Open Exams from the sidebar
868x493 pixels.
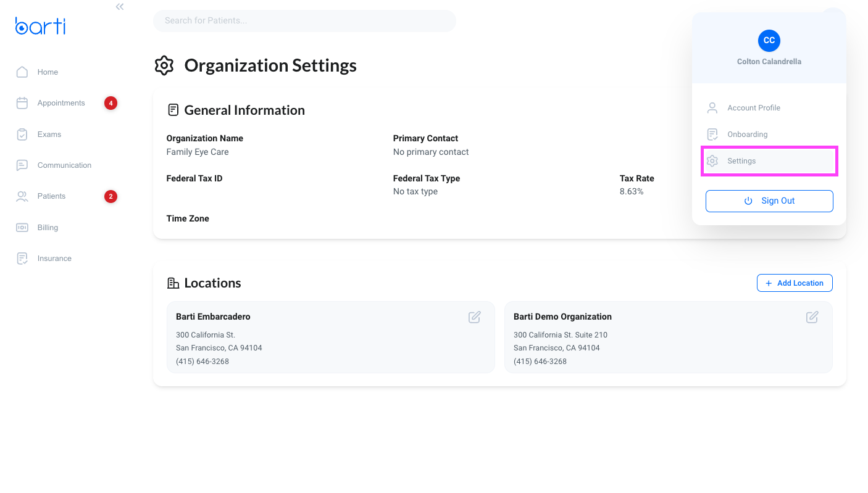point(49,135)
